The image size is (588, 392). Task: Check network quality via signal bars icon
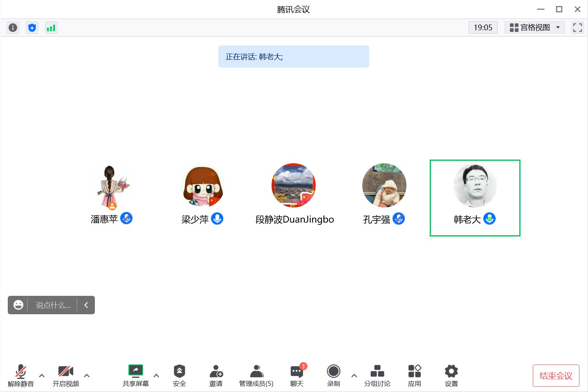pos(51,27)
